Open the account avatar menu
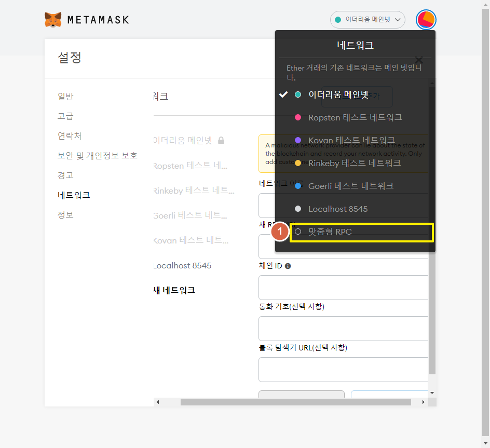 pos(426,20)
